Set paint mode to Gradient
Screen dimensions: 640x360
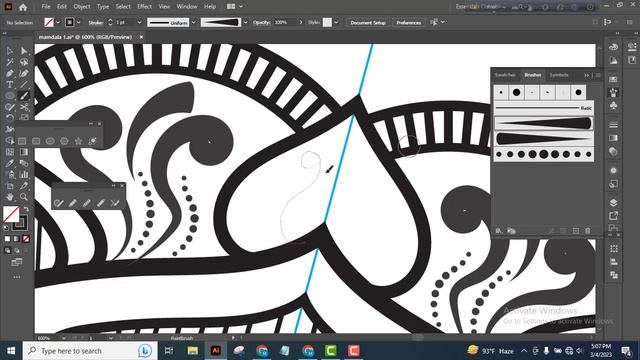pos(17,239)
